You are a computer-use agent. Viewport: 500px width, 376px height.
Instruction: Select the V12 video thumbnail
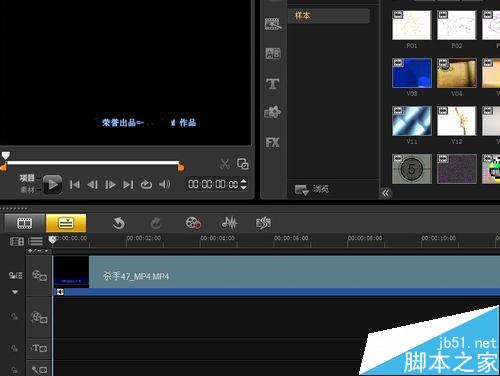click(x=457, y=121)
